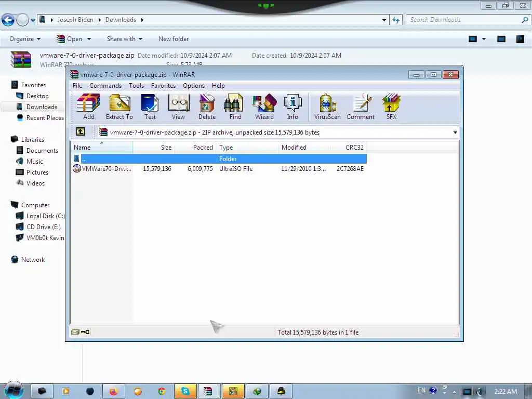This screenshot has height=399, width=532.
Task: Open the WinRAR Favorites menu
Action: [163, 86]
